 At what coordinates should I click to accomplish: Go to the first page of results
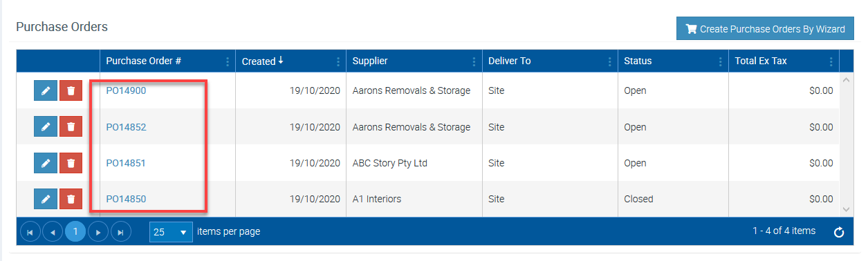30,232
